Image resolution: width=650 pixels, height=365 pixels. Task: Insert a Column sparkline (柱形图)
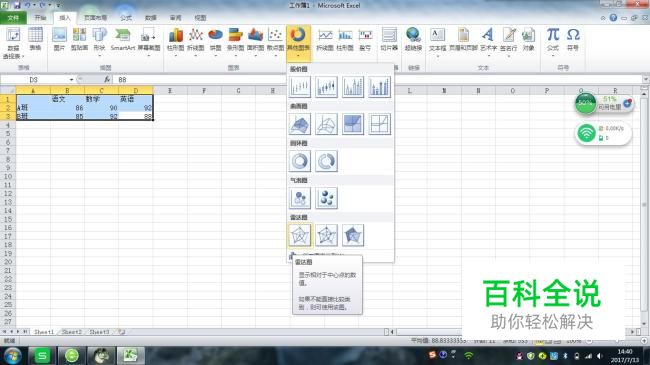click(x=345, y=40)
